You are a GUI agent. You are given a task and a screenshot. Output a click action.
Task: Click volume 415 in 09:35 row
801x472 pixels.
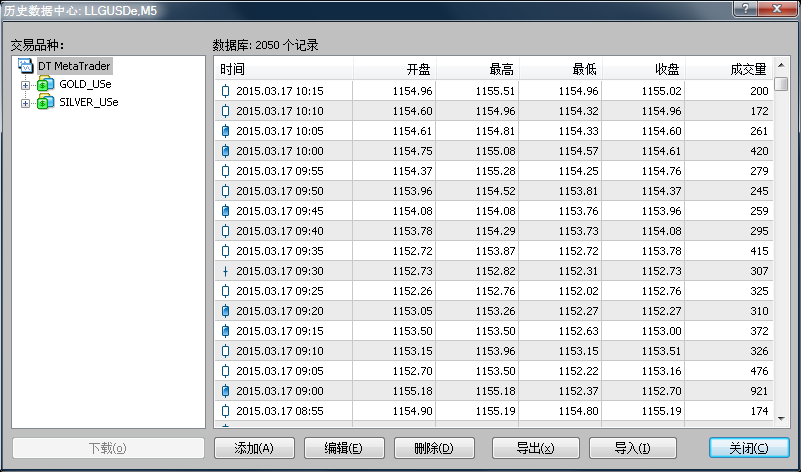(759, 251)
